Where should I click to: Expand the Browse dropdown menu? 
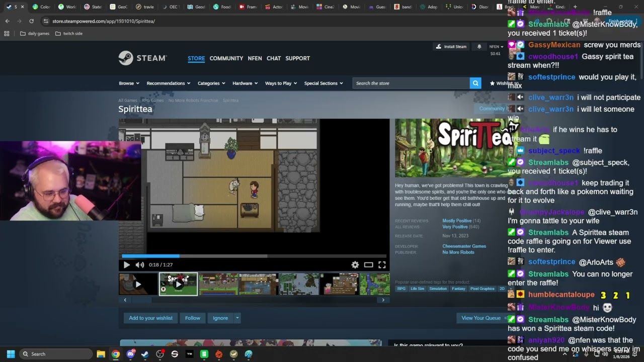pos(129,83)
